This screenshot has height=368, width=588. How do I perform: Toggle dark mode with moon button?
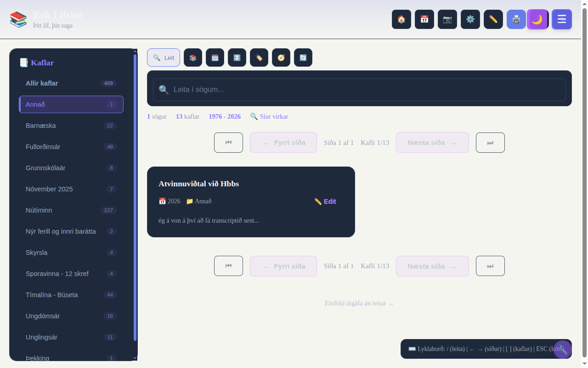[537, 19]
